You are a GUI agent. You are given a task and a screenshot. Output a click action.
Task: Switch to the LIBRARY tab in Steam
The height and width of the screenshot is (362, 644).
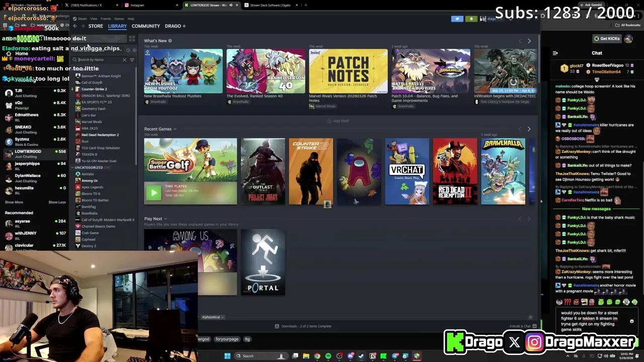tap(117, 26)
